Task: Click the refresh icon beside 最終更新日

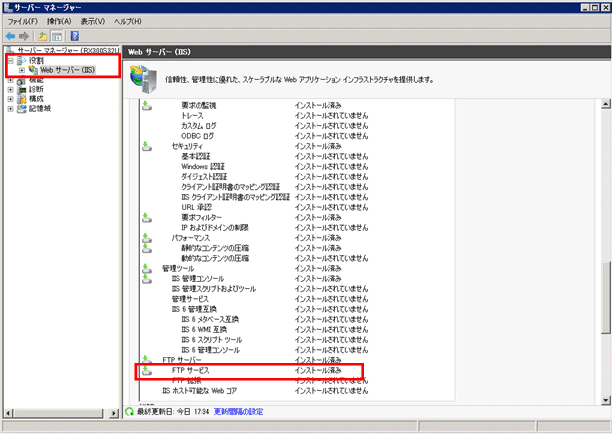Action: tap(129, 411)
